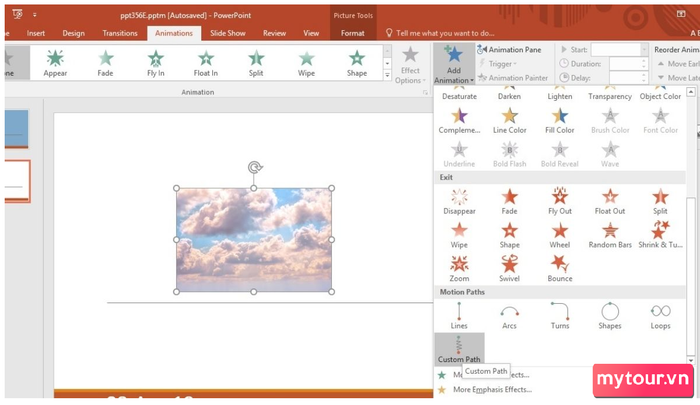Click the Tell me what you want box
The width and height of the screenshot is (700, 405).
click(440, 33)
